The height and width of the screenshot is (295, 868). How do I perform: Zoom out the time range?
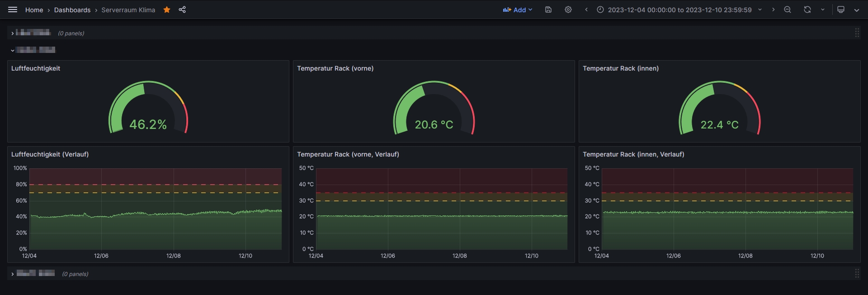click(x=788, y=10)
